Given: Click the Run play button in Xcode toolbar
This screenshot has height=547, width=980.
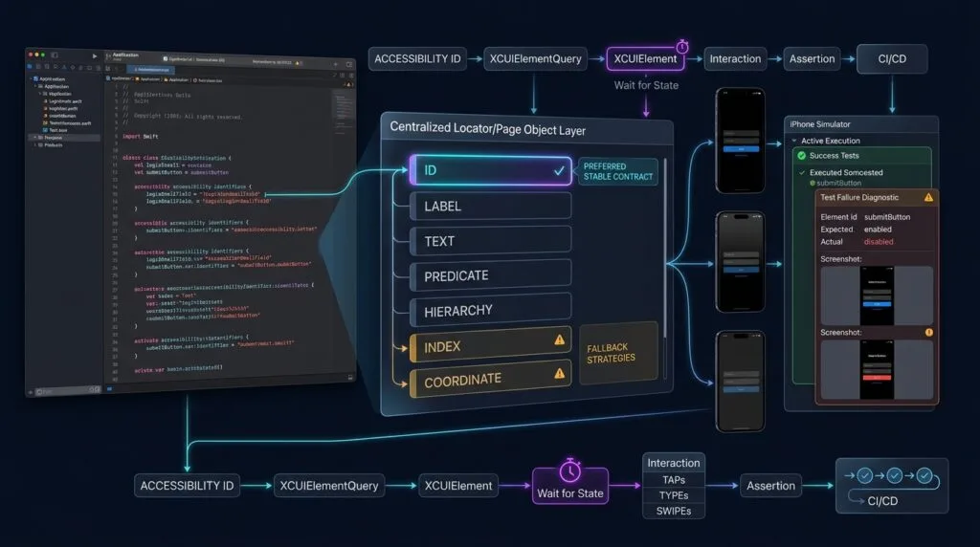Looking at the screenshot, I should pyautogui.click(x=95, y=56).
